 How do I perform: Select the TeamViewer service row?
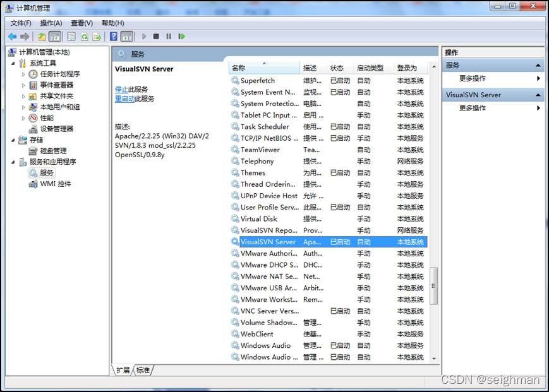coord(260,150)
